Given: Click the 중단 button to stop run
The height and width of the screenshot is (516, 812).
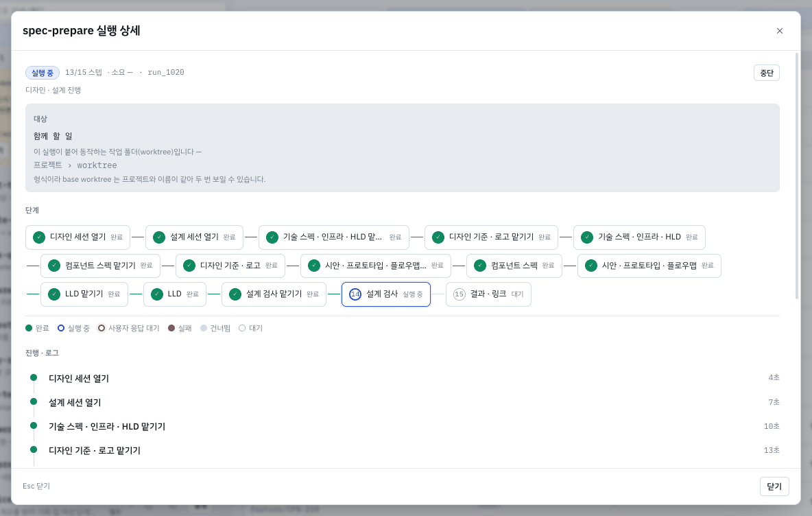Looking at the screenshot, I should 767,73.
